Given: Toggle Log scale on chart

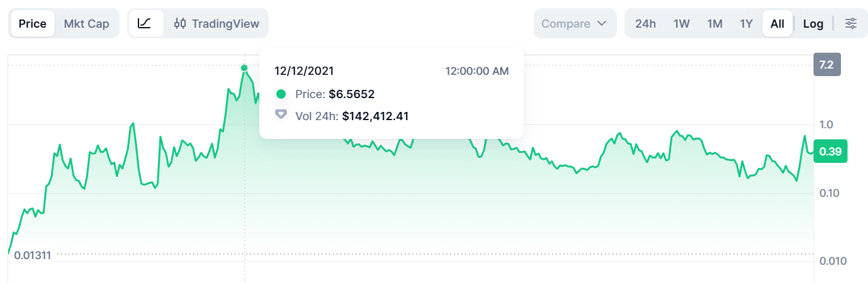Looking at the screenshot, I should [x=813, y=23].
